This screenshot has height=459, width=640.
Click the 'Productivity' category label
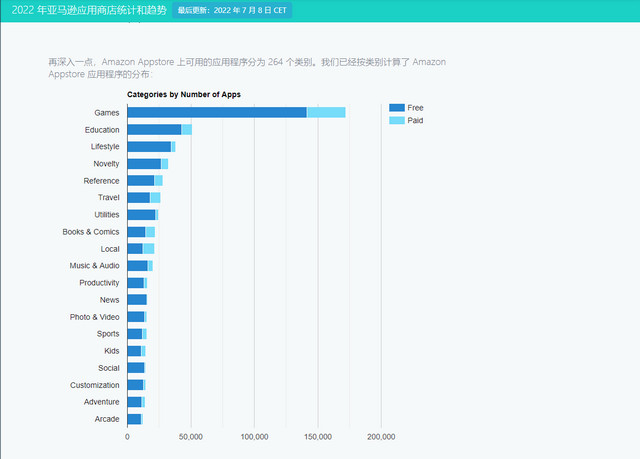pyautogui.click(x=99, y=283)
